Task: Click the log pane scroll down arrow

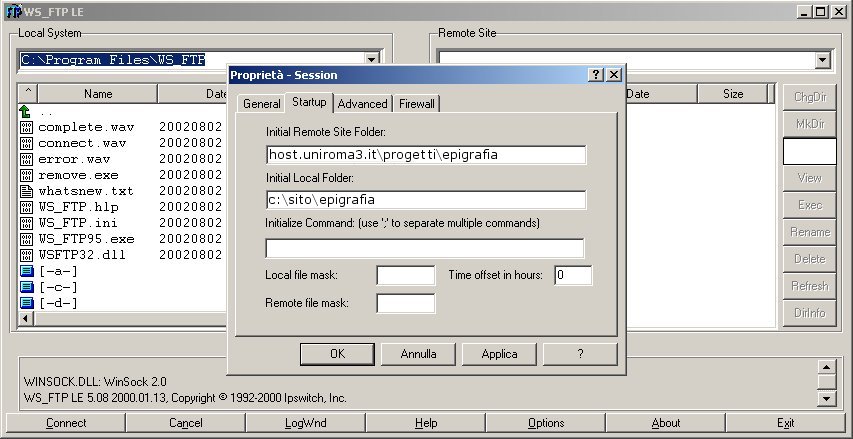Action: 826,399
